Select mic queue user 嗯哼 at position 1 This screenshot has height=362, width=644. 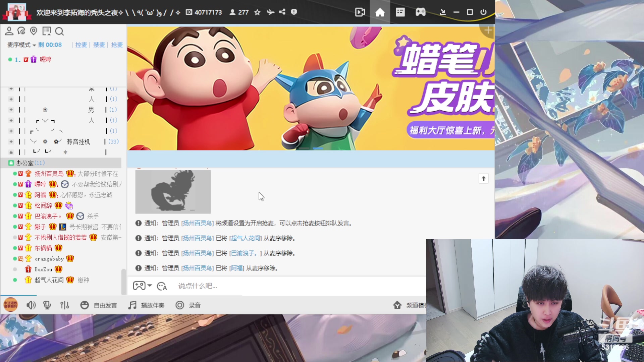45,59
